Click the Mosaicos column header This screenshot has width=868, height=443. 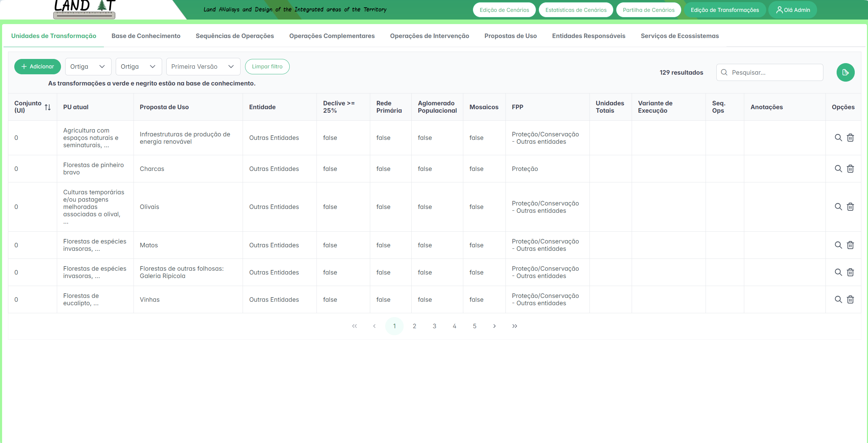[484, 107]
